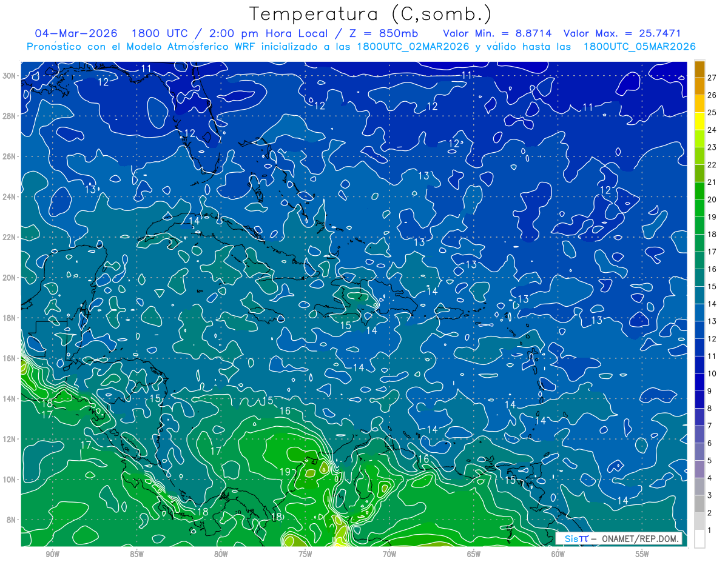Click the "19" contour label on the map

click(285, 472)
